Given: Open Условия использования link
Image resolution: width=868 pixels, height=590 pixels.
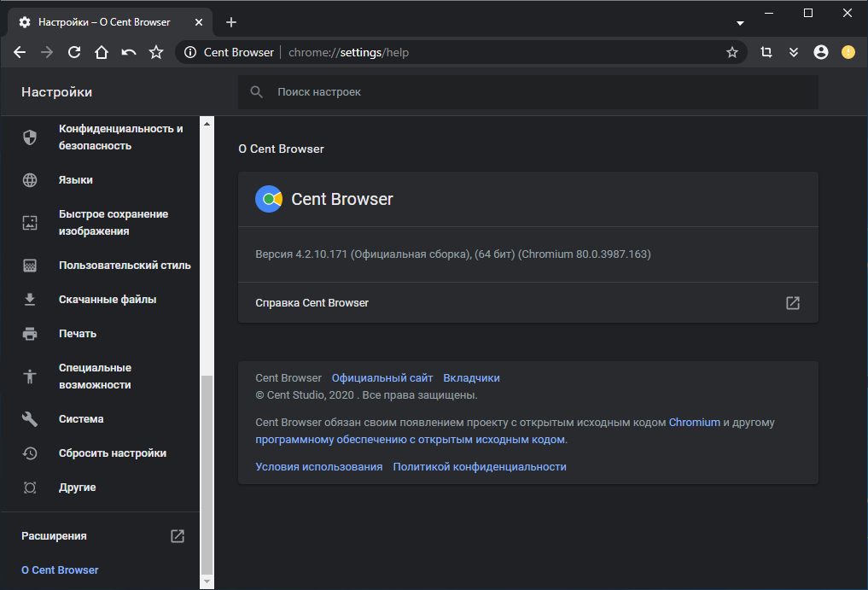Looking at the screenshot, I should (319, 466).
